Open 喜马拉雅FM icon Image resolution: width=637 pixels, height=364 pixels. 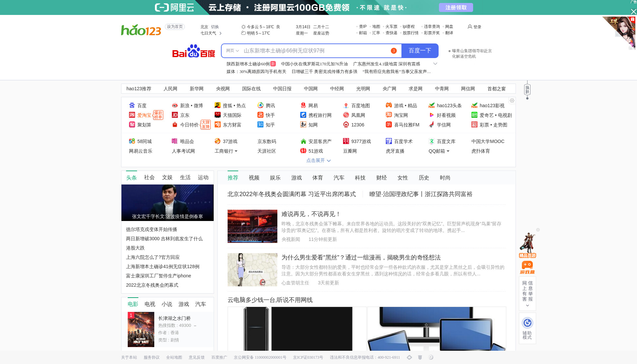[x=389, y=125]
